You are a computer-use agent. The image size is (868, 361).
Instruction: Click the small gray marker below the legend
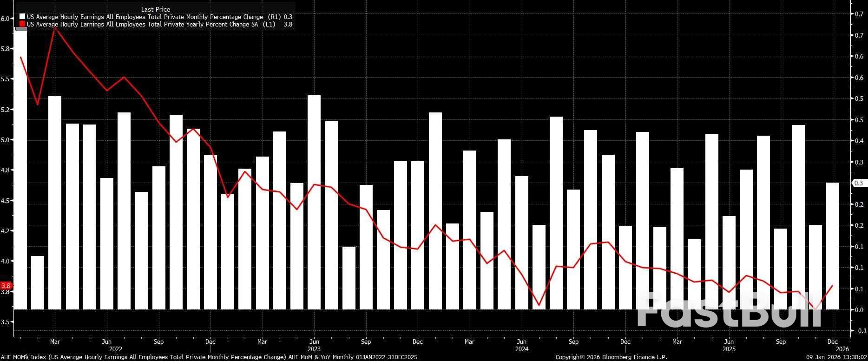click(21, 29)
